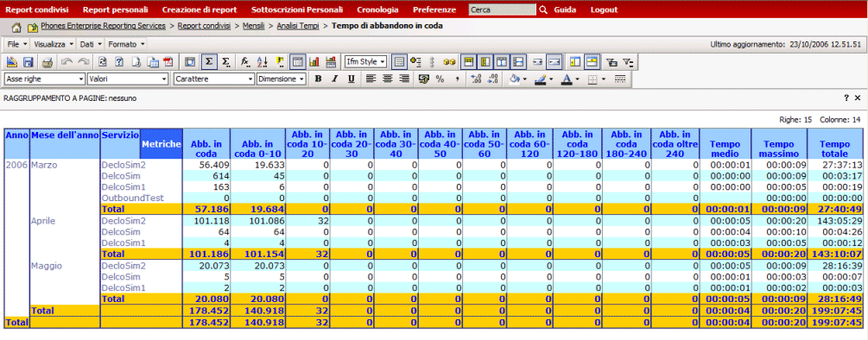This screenshot has height=340, width=868.
Task: Open the Dati menu
Action: (x=90, y=44)
